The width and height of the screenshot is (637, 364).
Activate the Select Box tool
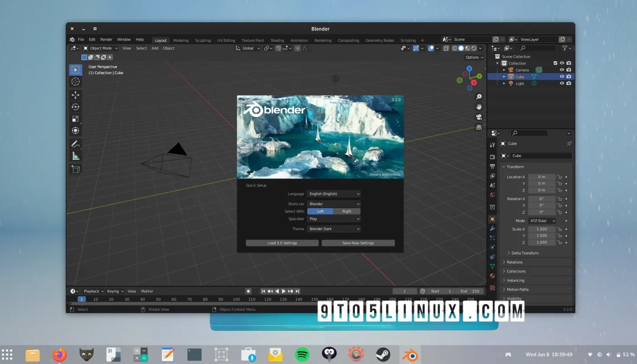coord(76,70)
